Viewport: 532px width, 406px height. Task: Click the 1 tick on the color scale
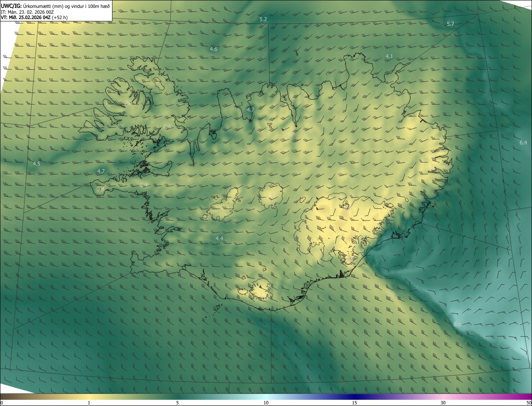tap(89, 403)
